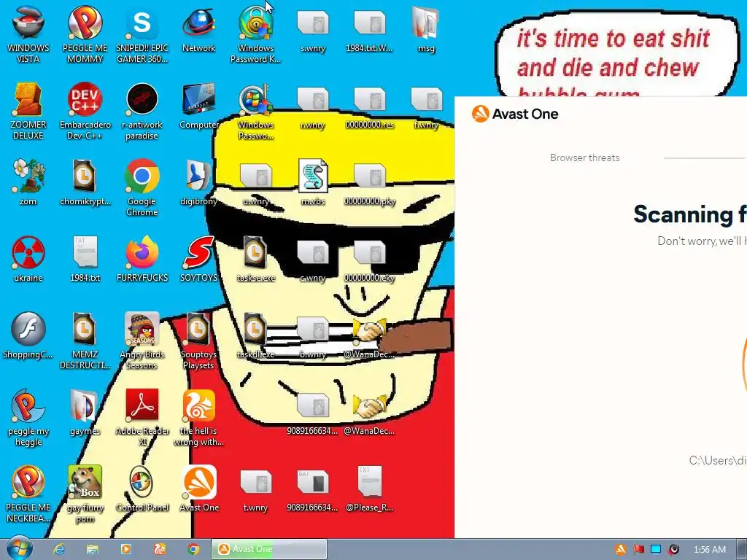Open the Souptoys Playsets shortcut

[x=198, y=341]
